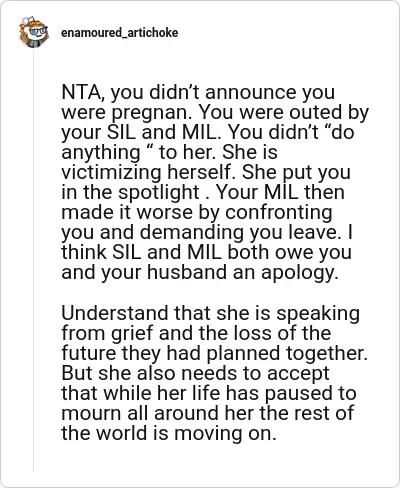Click the line "mourn all around her the rest of"
Image resolution: width=400 pixels, height=488 pixels.
tap(207, 413)
